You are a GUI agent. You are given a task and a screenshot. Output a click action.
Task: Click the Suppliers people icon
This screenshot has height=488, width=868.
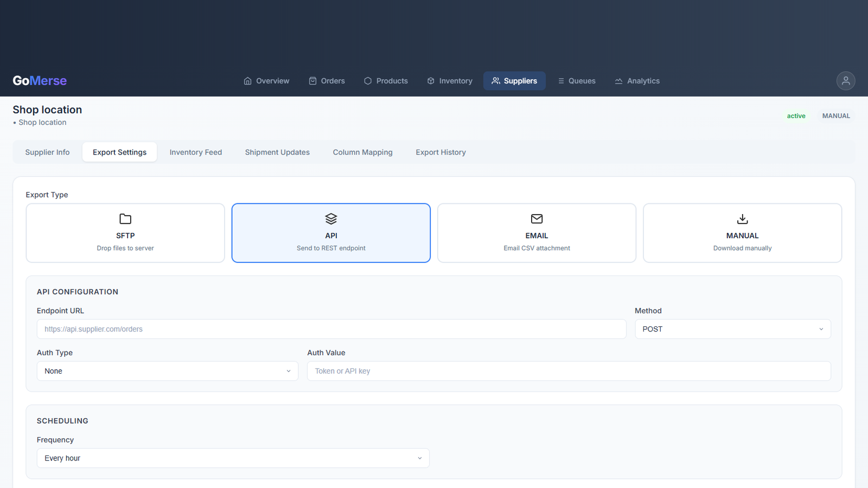(496, 81)
